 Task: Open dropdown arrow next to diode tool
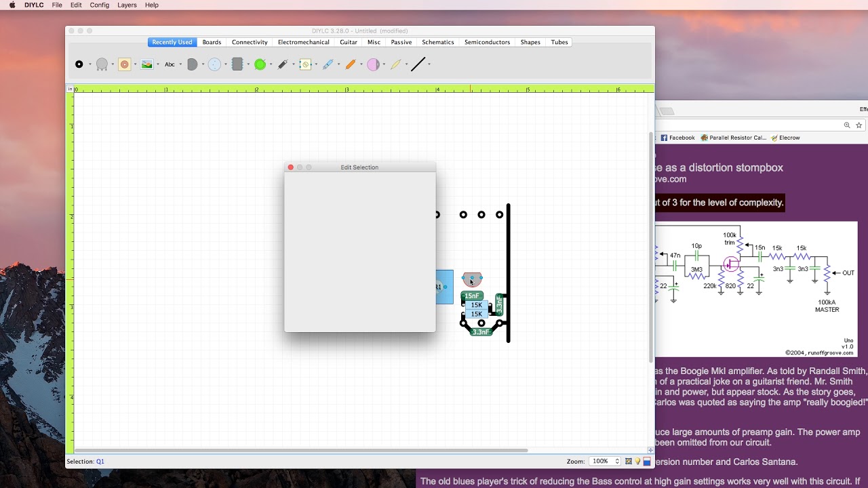tap(294, 65)
